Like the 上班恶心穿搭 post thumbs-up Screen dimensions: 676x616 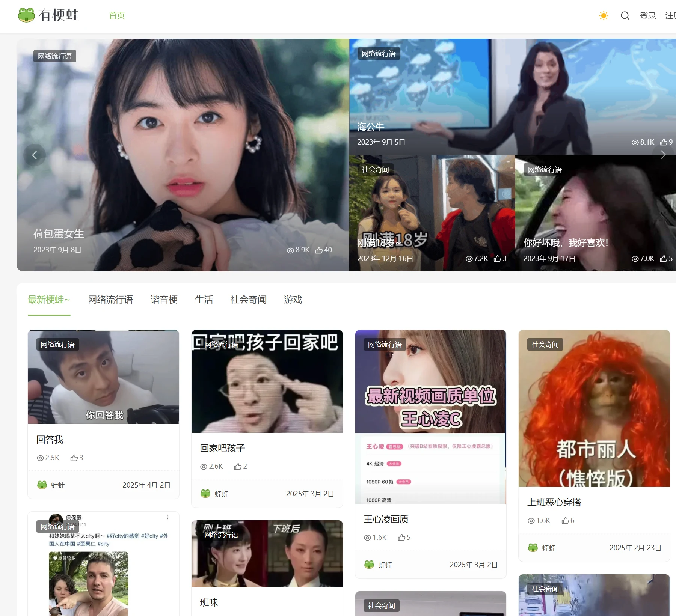coord(565,521)
